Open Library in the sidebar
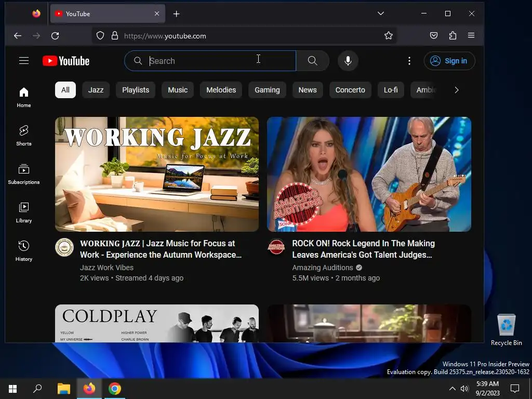The height and width of the screenshot is (399, 532). (x=24, y=212)
